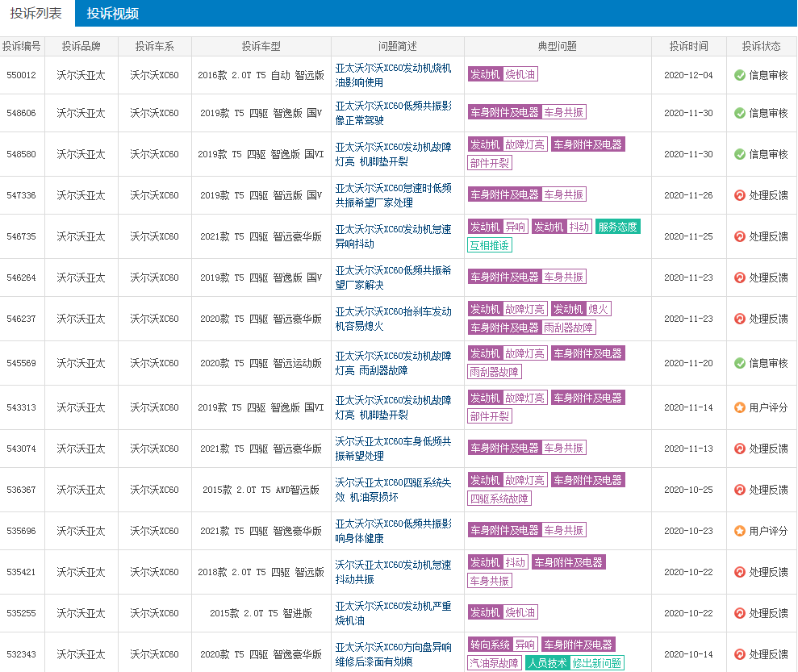This screenshot has height=672, width=798.
Task: Click the orange star icon for complaint 535696
Action: 740,531
